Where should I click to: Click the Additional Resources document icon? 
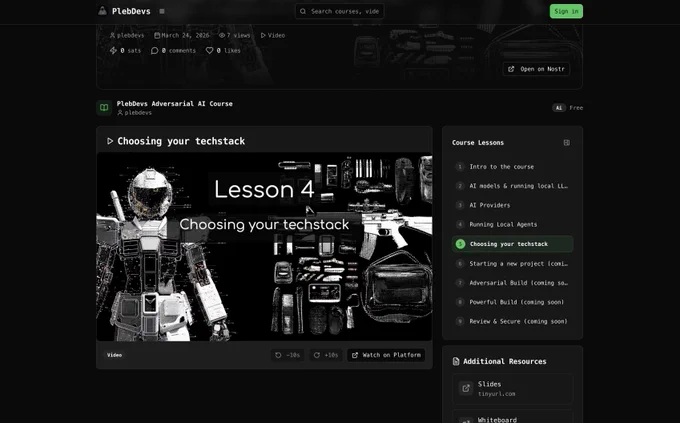pos(456,361)
